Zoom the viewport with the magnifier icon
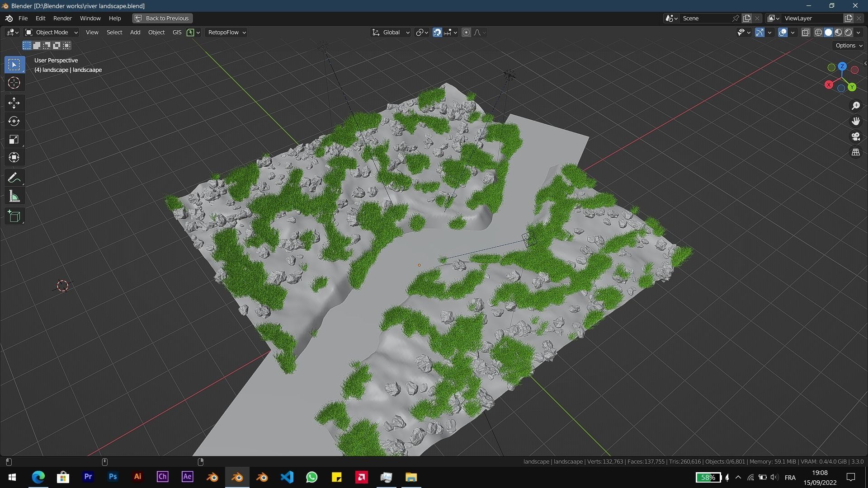The width and height of the screenshot is (868, 488). [x=855, y=105]
